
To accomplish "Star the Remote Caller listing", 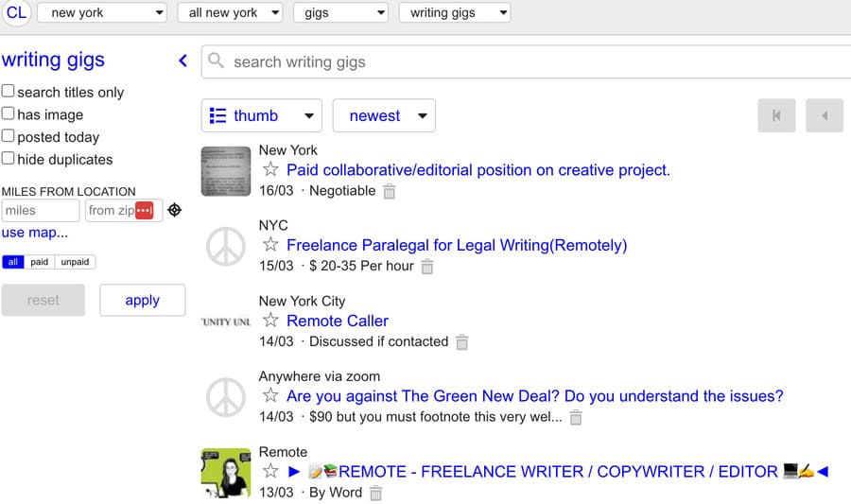I will 270,321.
